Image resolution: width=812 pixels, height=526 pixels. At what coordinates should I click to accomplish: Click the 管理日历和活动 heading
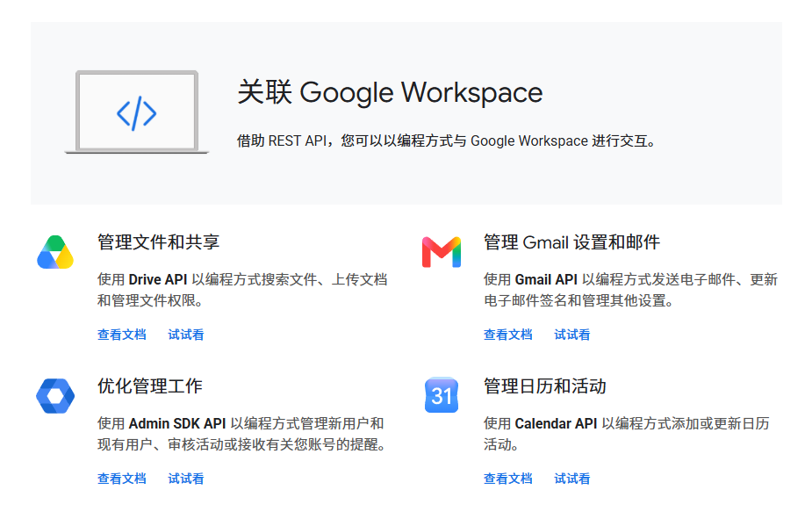[x=545, y=386]
